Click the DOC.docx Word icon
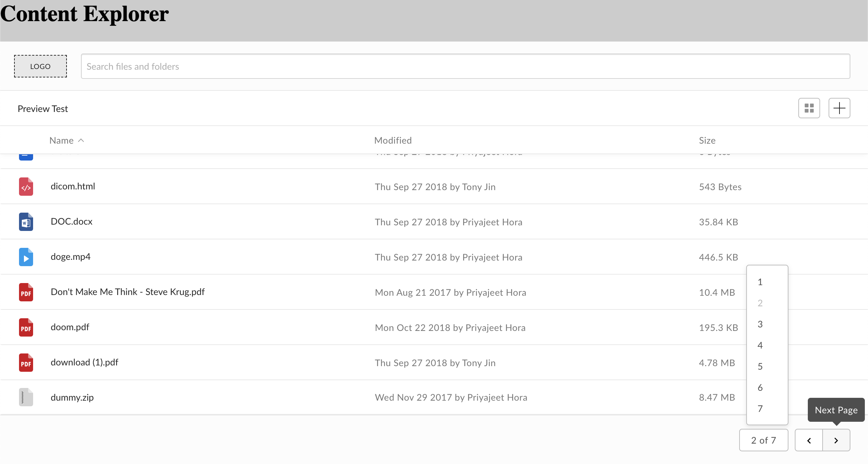Screen dimensions: 868x464 pos(26,222)
